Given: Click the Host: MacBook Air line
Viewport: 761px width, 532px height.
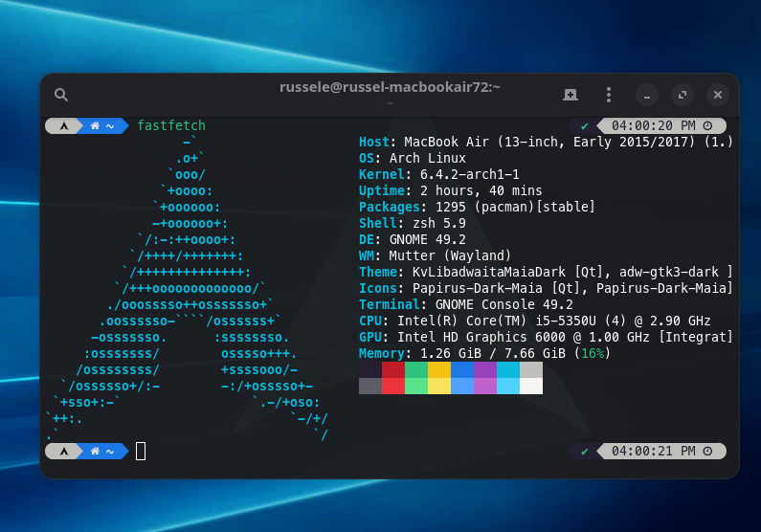Looking at the screenshot, I should click(546, 143).
